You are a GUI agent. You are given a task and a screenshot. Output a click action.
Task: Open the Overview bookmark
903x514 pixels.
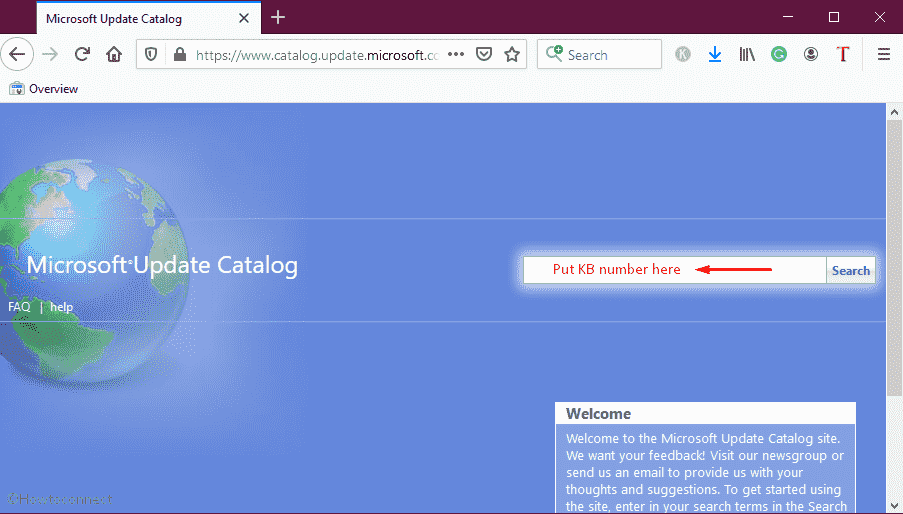(x=44, y=89)
